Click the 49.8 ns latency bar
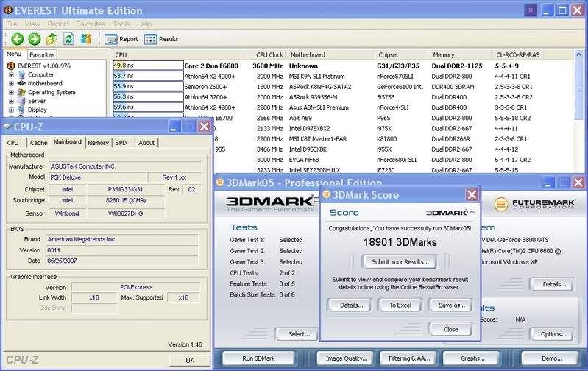The height and width of the screenshot is (371, 588). 148,66
